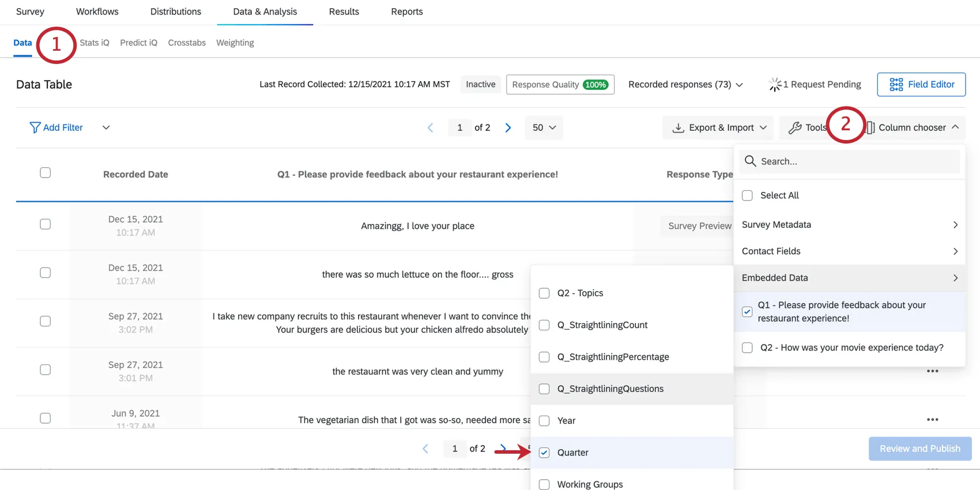Click the Response Type column header

click(700, 174)
